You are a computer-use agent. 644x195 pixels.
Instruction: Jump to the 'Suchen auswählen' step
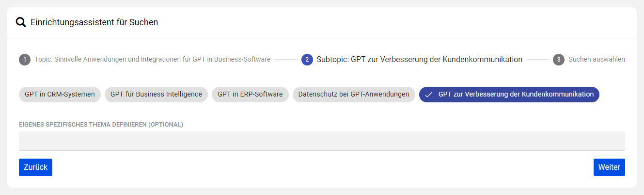pyautogui.click(x=597, y=60)
